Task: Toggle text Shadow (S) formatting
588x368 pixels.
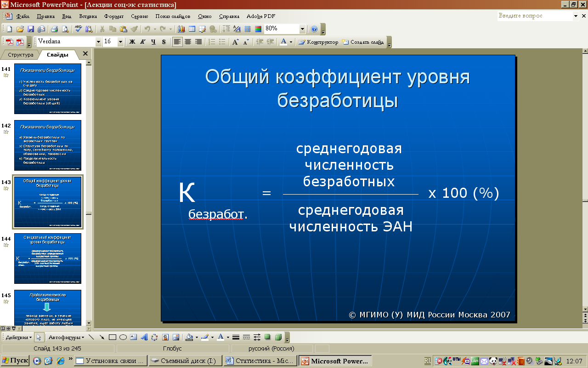Action: pos(164,42)
